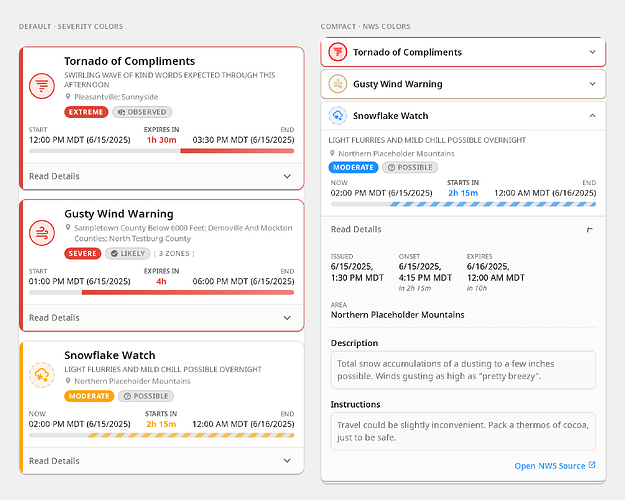Click 'SWIRLING WAVE OF KIND WORDS' headline text
The image size is (625, 500).
170,80
